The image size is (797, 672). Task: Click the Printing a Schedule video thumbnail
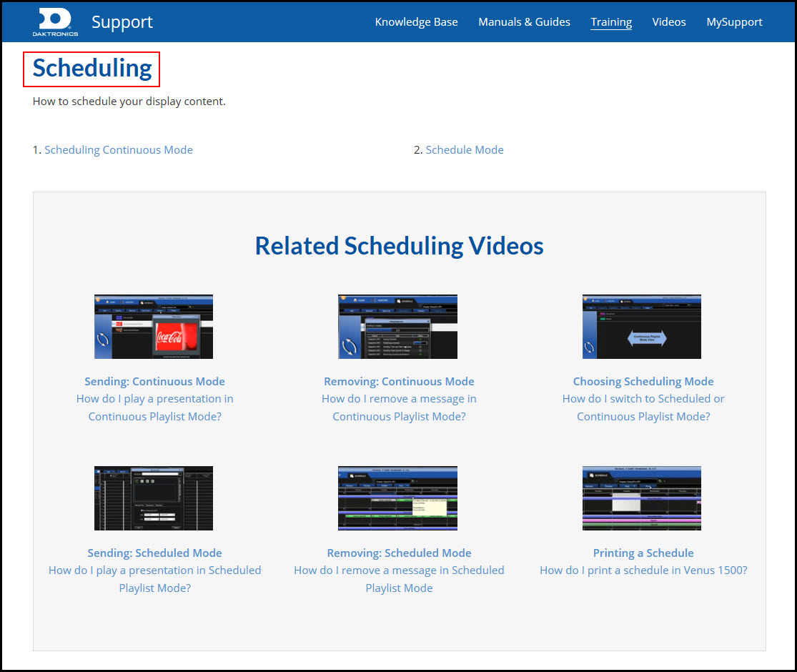(641, 498)
